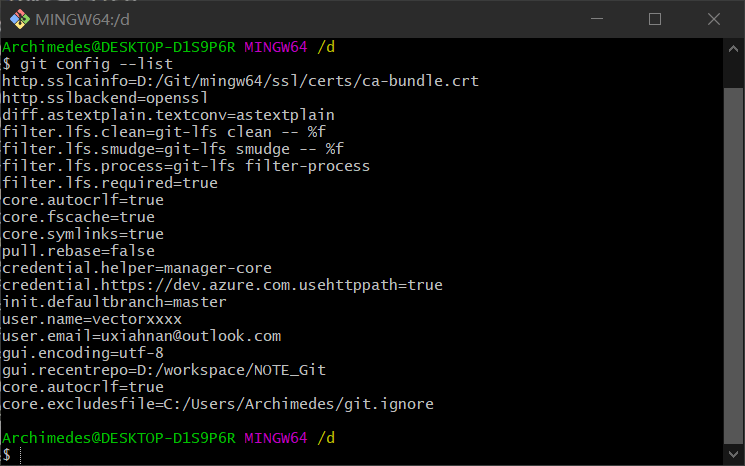Click the user.name=vectorxxxx output line
Screen dimensions: 745x466
coord(92,319)
